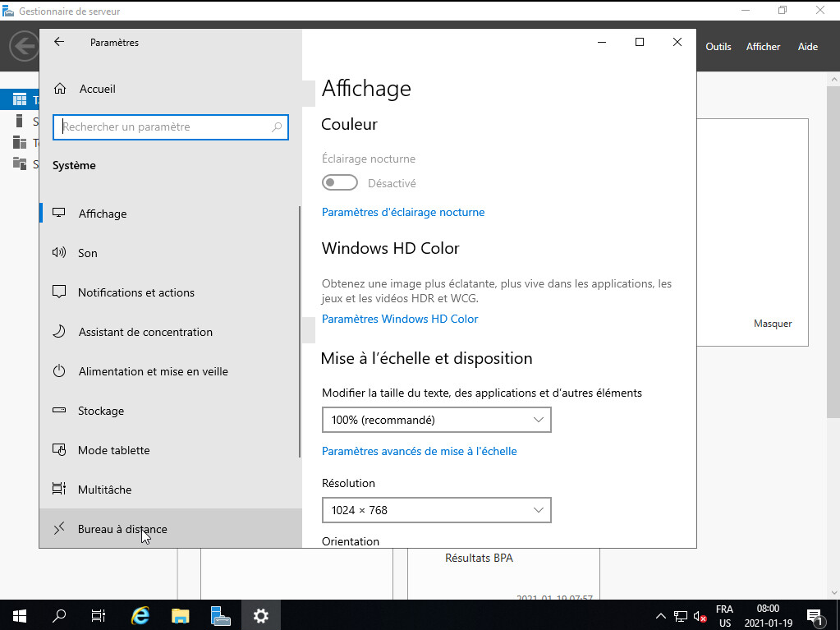Click the Rechercher un paramètre search field

point(164,127)
